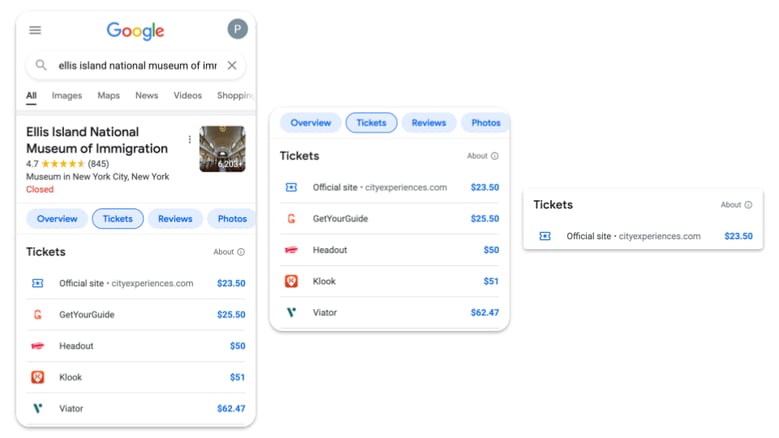Click the ticket icon in right card
This screenshot has width=779, height=438.
click(545, 236)
